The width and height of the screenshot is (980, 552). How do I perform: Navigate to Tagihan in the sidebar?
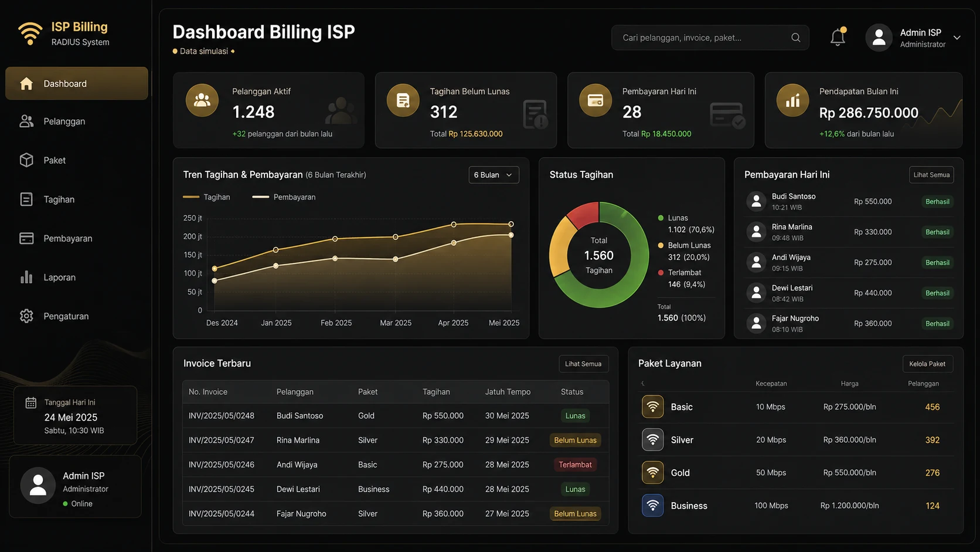(77, 199)
